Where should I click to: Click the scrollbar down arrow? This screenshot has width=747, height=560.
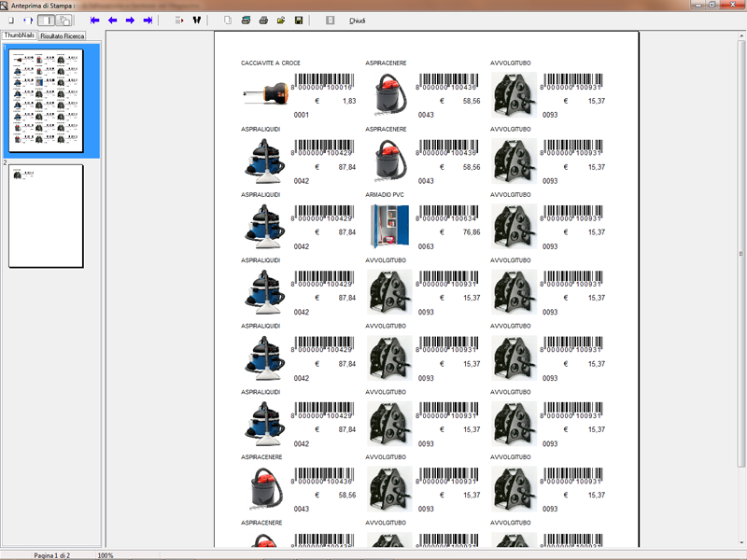(740, 542)
